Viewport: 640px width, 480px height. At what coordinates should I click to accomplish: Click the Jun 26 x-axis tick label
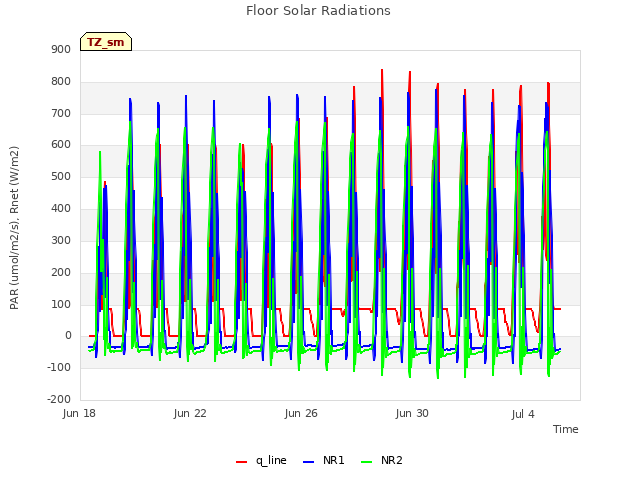click(301, 413)
